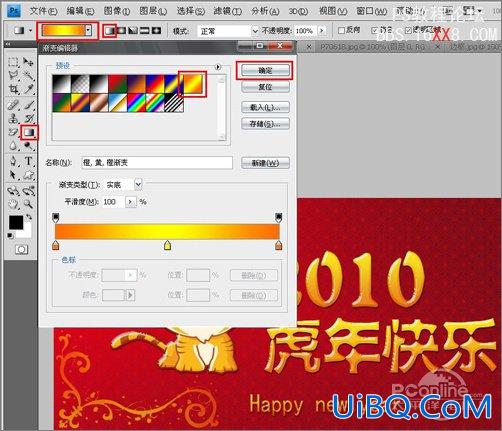Open the 渐变类型 gradient type dropdown
Screen dimensions: 502x431
pyautogui.click(x=138, y=184)
